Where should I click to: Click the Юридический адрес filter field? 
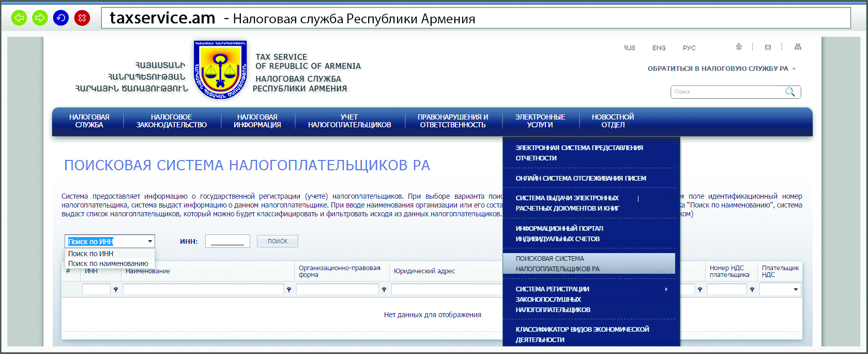click(x=447, y=290)
